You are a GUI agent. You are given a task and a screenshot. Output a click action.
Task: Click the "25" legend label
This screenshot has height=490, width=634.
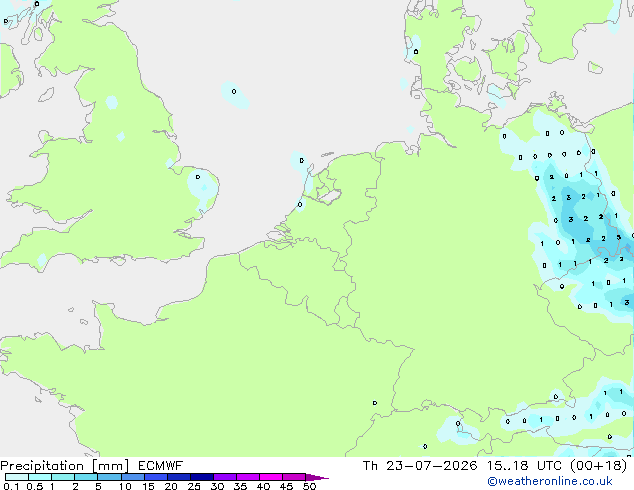pos(194,486)
